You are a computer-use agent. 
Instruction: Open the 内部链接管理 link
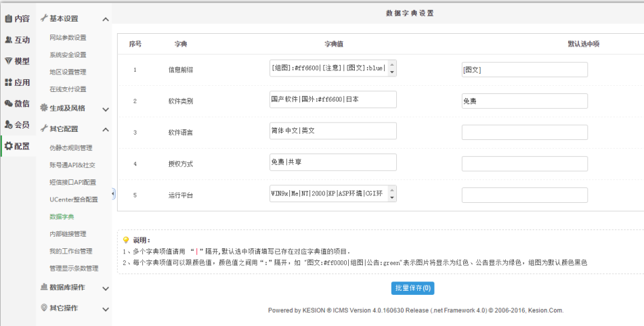pos(68,234)
